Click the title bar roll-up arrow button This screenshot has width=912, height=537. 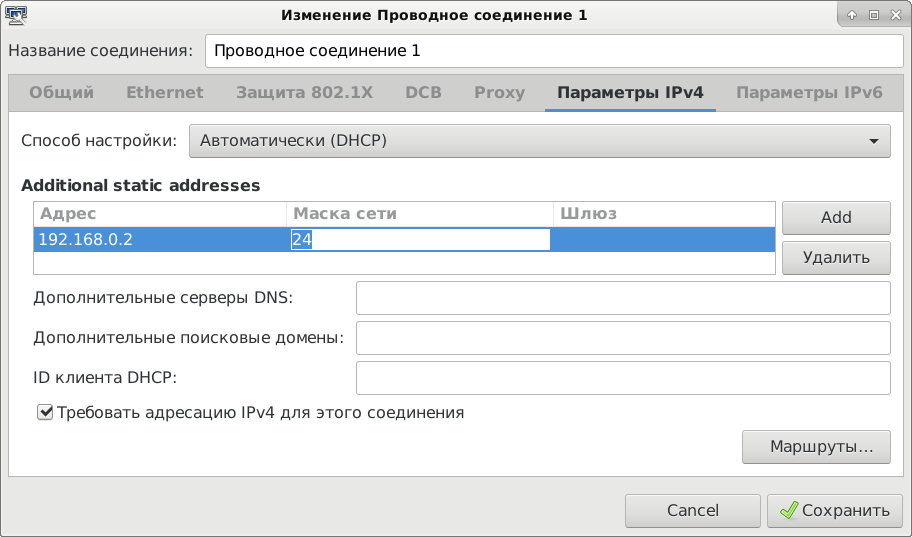tap(852, 15)
